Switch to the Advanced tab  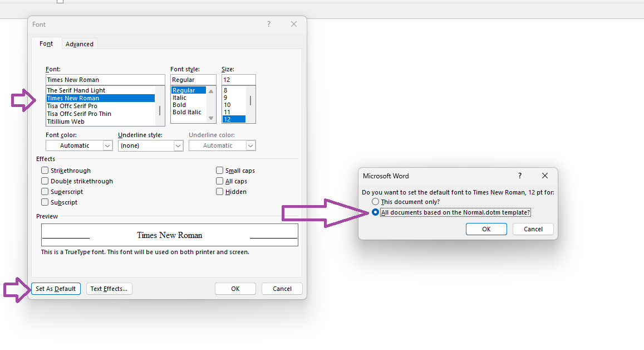tap(79, 43)
